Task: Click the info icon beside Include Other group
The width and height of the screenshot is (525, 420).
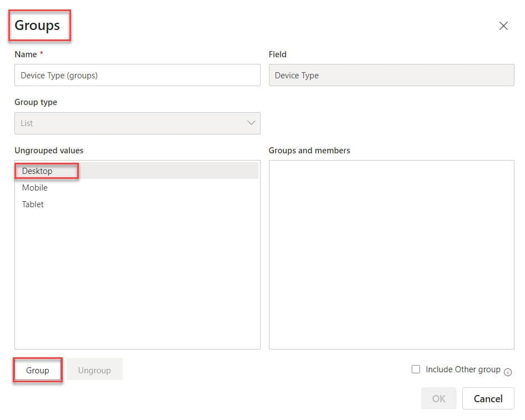Action: tap(508, 372)
